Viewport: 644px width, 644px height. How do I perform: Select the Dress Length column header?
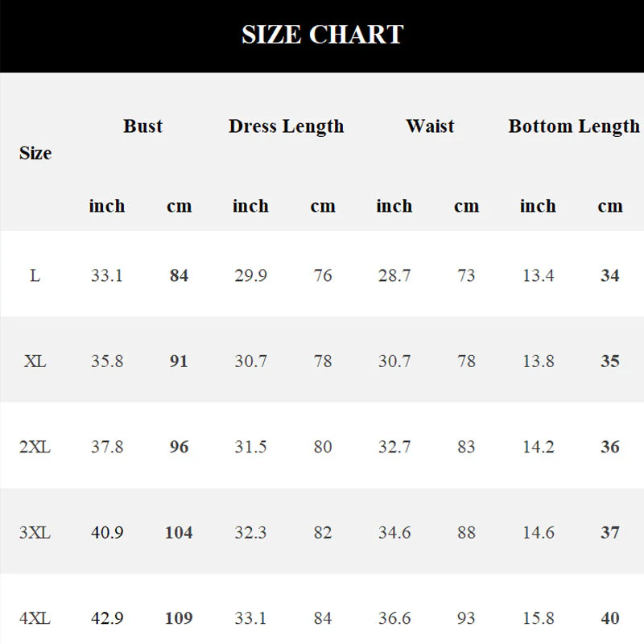click(287, 126)
